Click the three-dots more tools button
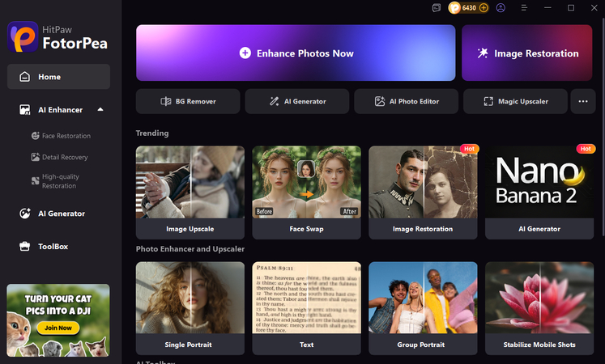The width and height of the screenshot is (605, 364). 583,101
